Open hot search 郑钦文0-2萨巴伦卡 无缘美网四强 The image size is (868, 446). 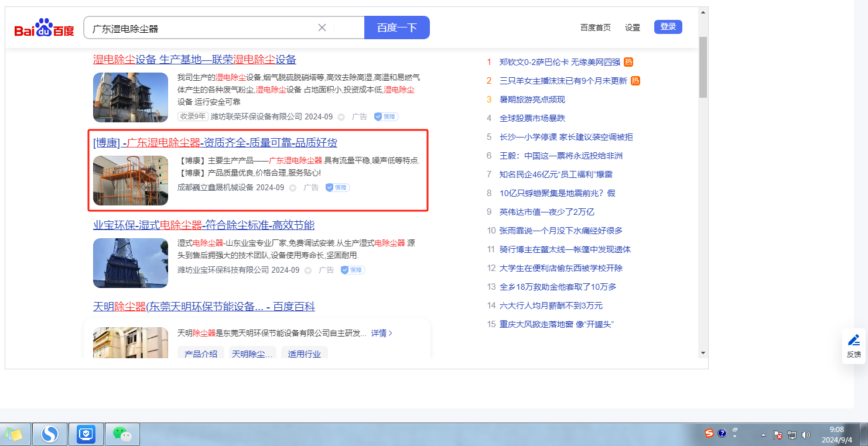(559, 62)
